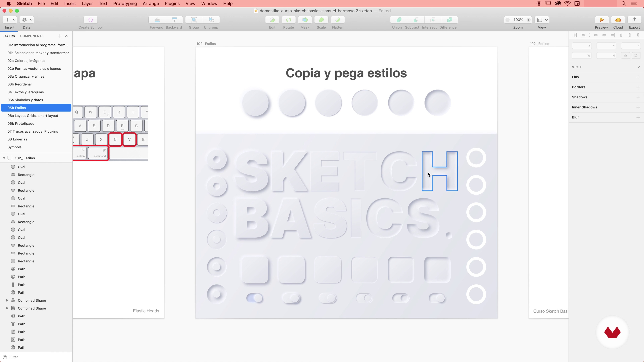Select page 08 Librerías
The height and width of the screenshot is (362, 644).
(x=36, y=139)
